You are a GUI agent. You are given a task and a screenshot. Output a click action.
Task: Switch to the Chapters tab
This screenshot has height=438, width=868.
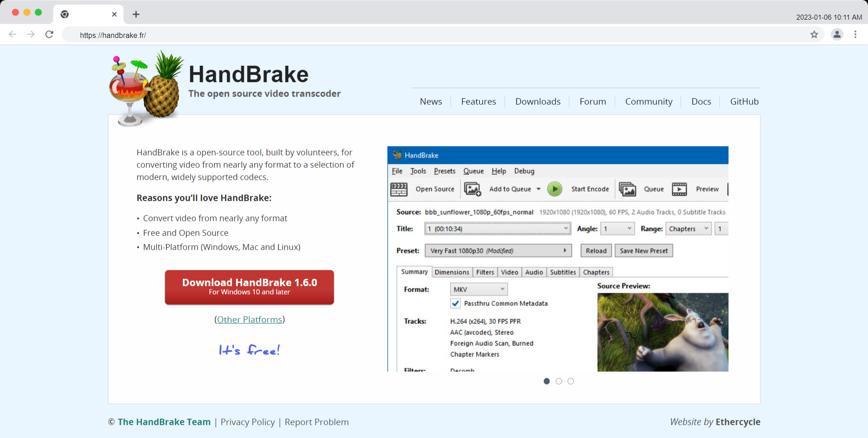pos(596,272)
